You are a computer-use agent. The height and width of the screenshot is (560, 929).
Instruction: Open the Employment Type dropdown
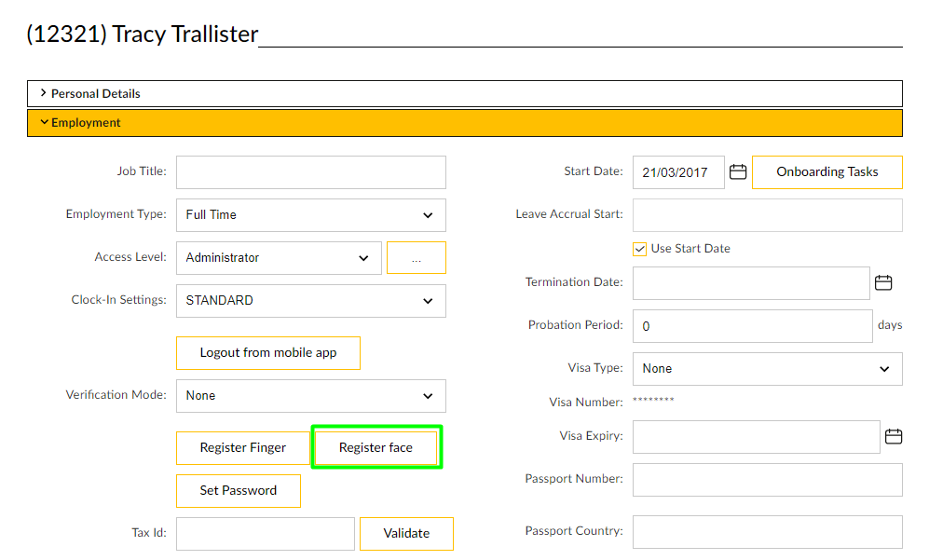pyautogui.click(x=311, y=215)
